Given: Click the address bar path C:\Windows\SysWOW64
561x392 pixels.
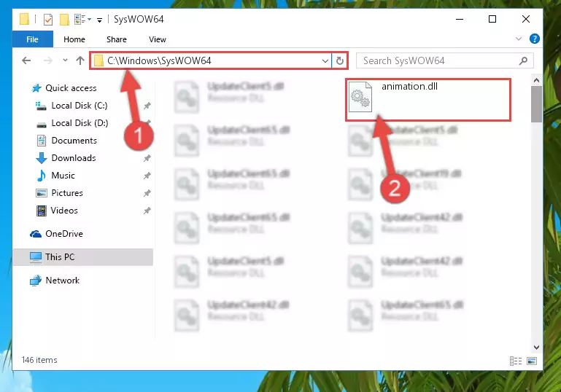Looking at the screenshot, I should pyautogui.click(x=159, y=60).
